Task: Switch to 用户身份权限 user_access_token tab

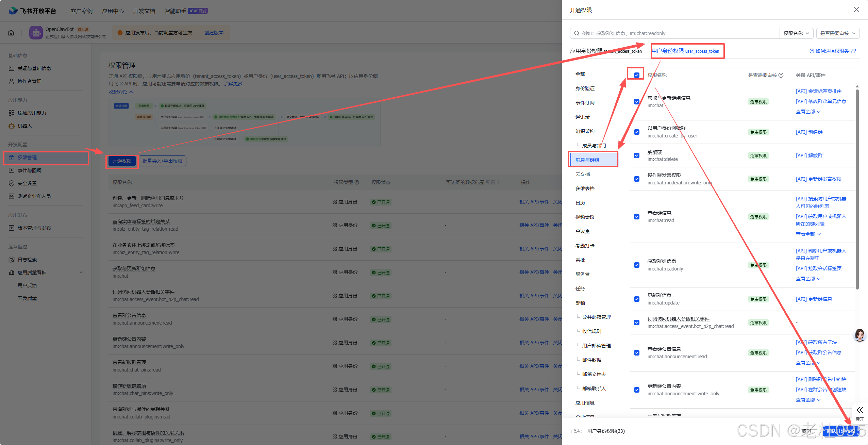Action: (x=685, y=51)
